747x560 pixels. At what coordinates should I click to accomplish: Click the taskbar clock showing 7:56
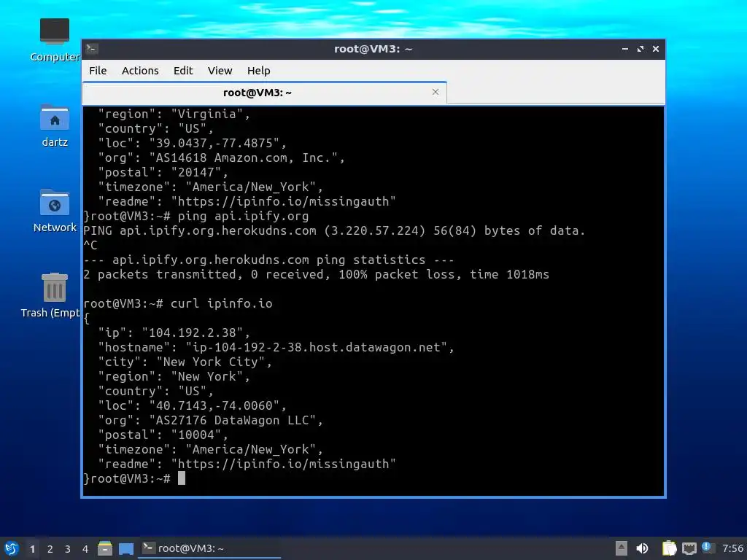[x=732, y=548]
